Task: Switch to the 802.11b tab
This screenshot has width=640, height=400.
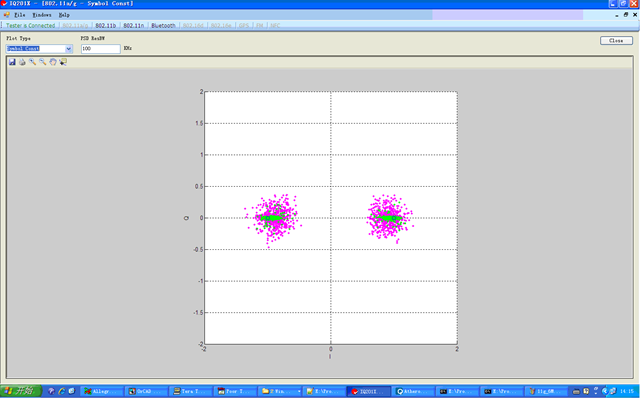Action: click(107, 25)
